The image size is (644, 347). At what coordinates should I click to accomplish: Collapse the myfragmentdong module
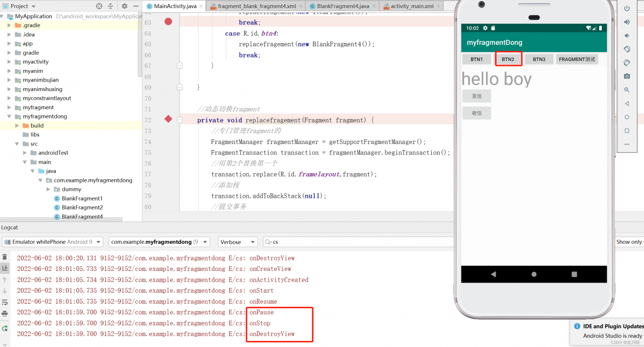click(10, 116)
